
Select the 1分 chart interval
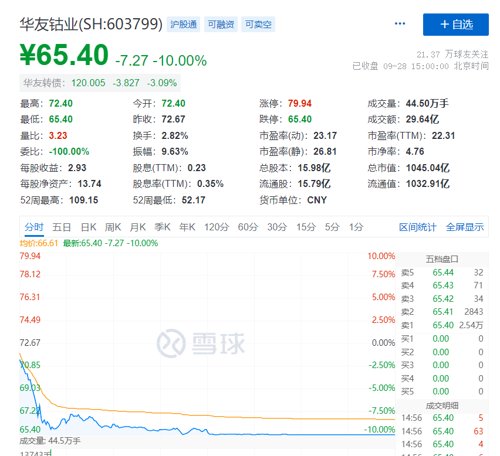(356, 227)
